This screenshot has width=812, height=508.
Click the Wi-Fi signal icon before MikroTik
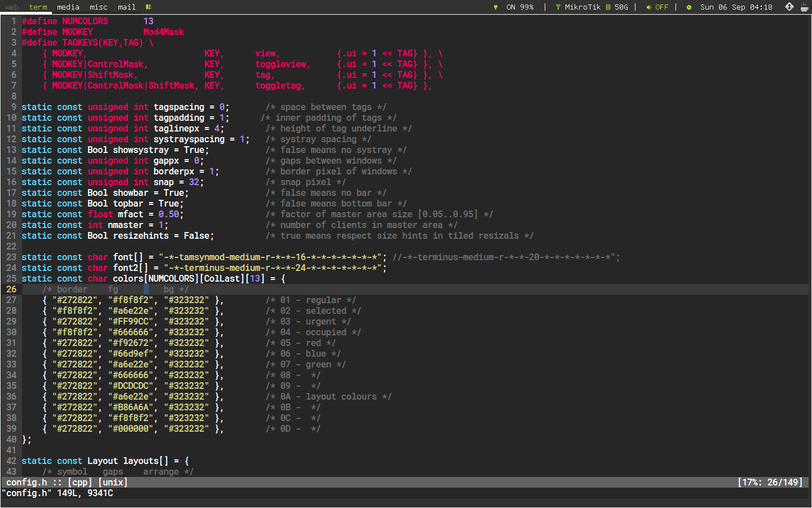coord(558,7)
